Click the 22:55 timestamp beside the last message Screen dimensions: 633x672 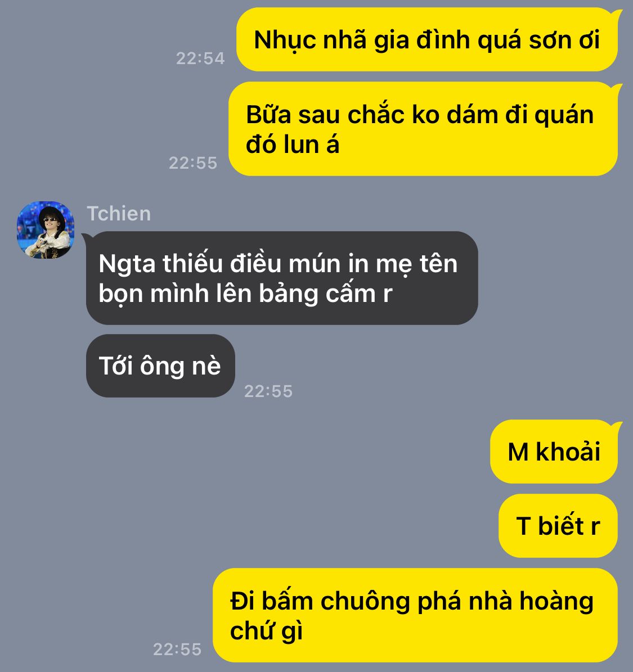(x=178, y=650)
